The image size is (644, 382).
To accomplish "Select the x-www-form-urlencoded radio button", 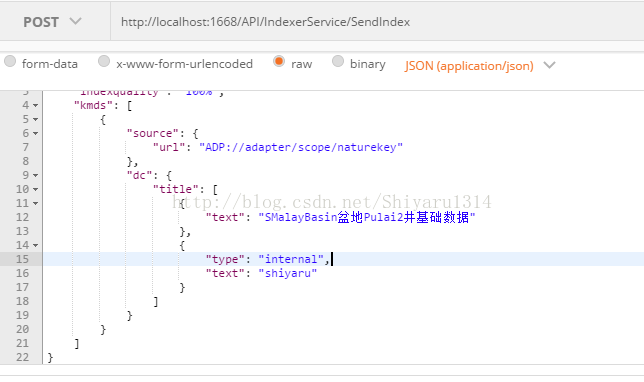I will [104, 62].
